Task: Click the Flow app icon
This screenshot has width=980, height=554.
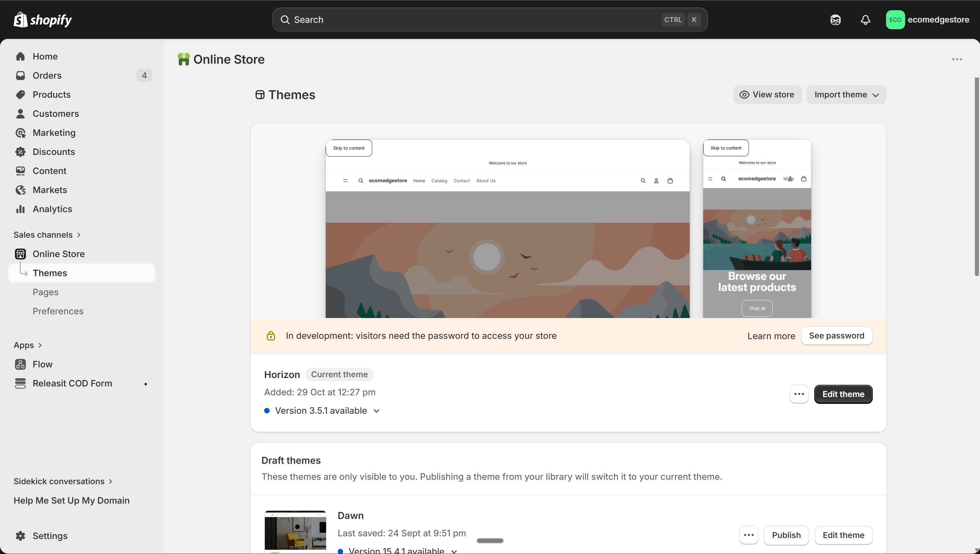Action: point(20,364)
